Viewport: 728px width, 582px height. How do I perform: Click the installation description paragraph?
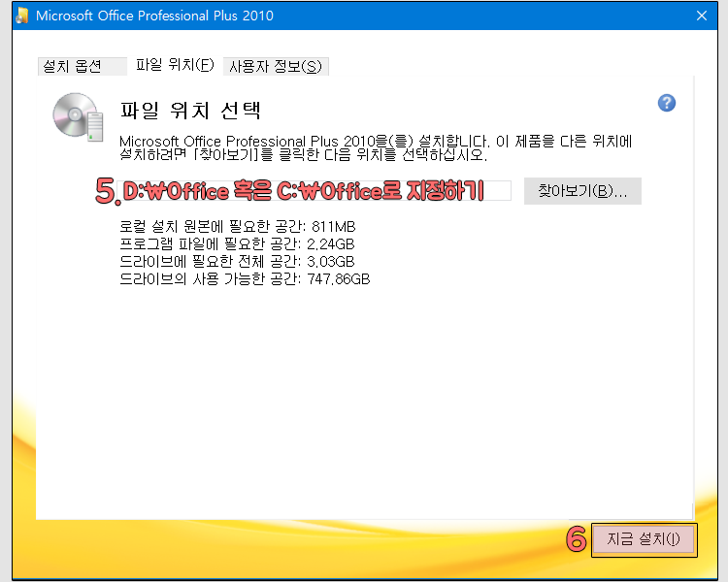point(376,147)
